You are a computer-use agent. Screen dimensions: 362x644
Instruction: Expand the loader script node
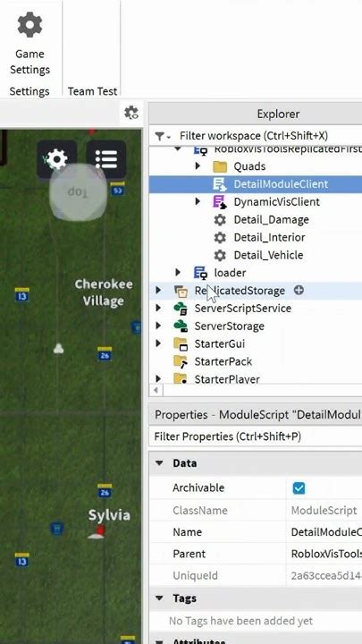(x=178, y=272)
